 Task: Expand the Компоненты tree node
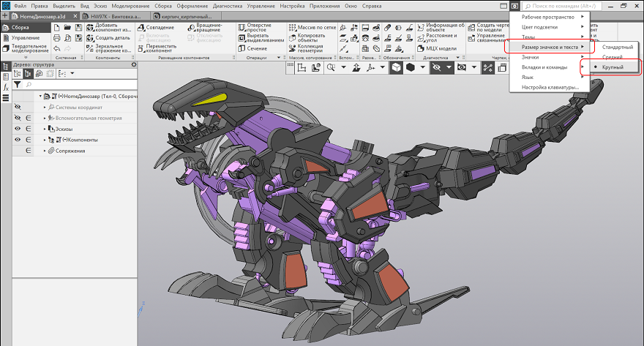click(x=45, y=140)
